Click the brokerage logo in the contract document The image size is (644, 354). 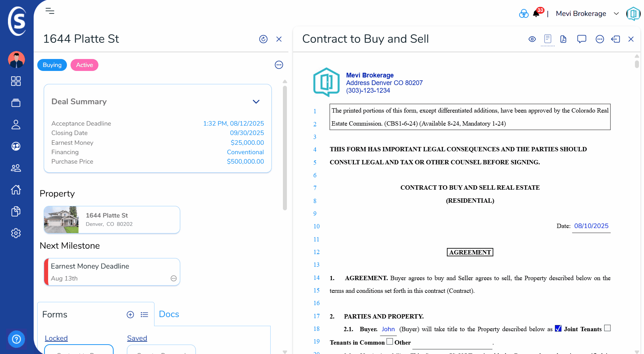coord(326,82)
